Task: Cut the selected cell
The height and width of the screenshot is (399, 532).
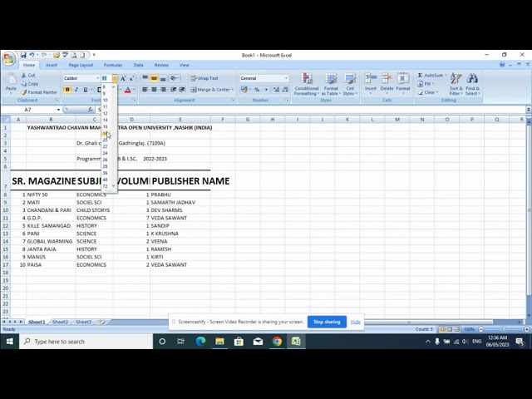Action: [28, 75]
